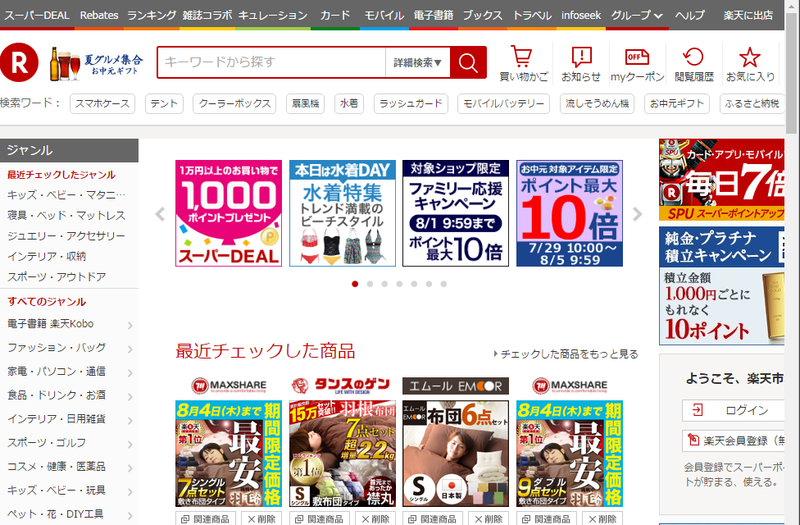Expand 食品・ドリンク・お酒 genre
The image size is (800, 525).
point(69,395)
